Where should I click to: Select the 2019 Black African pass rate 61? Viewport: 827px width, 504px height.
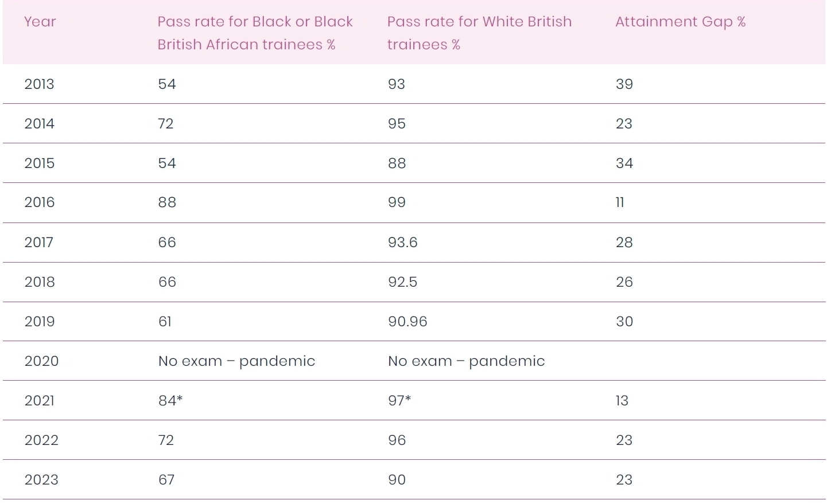point(165,322)
